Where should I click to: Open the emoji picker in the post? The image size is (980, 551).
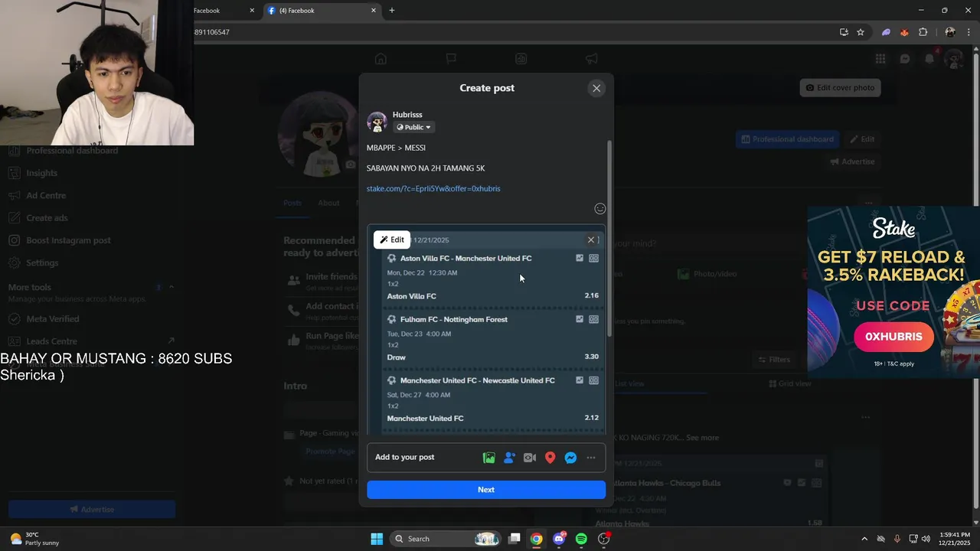tap(600, 209)
